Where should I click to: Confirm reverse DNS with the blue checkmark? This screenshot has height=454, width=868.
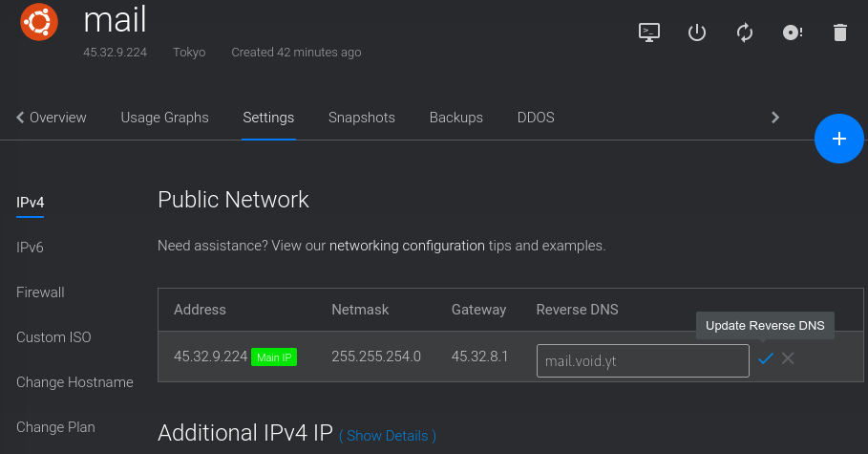click(x=766, y=358)
